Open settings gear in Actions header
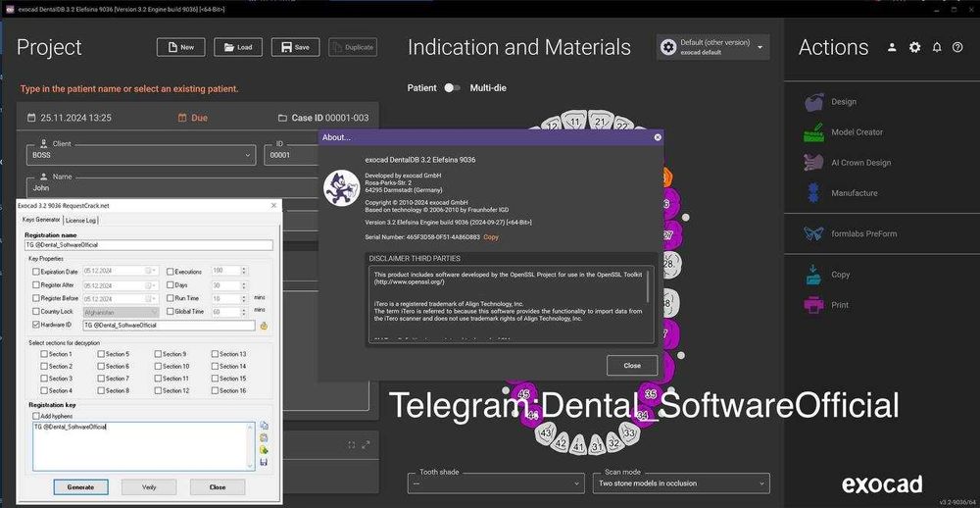Screen dimensions: 980x508 click(x=914, y=47)
